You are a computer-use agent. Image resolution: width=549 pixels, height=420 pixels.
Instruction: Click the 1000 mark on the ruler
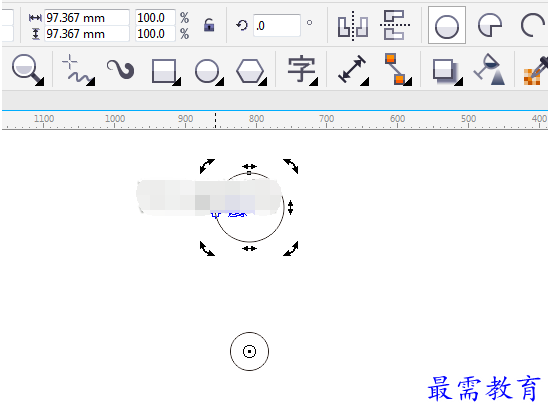[x=115, y=119]
